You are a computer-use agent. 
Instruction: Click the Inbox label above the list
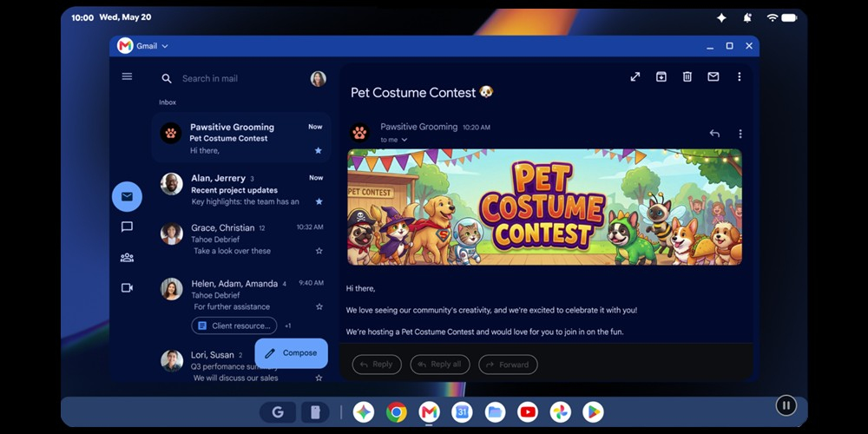[x=168, y=102]
